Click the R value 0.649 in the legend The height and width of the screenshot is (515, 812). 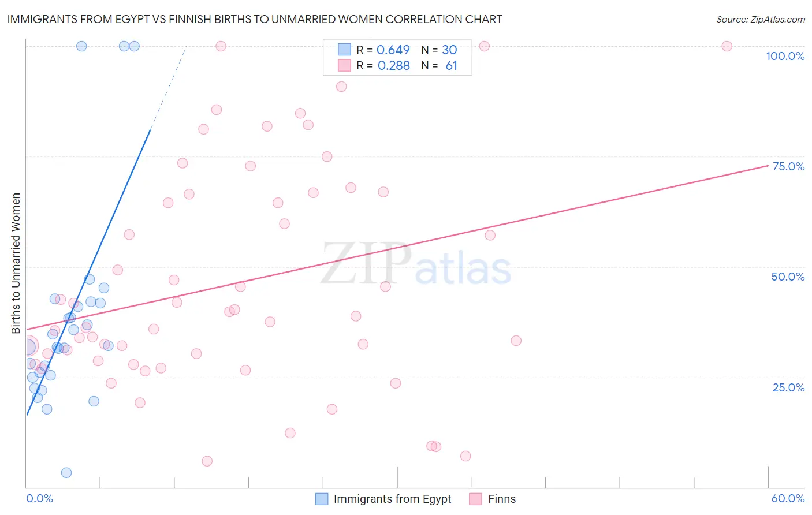pyautogui.click(x=393, y=50)
